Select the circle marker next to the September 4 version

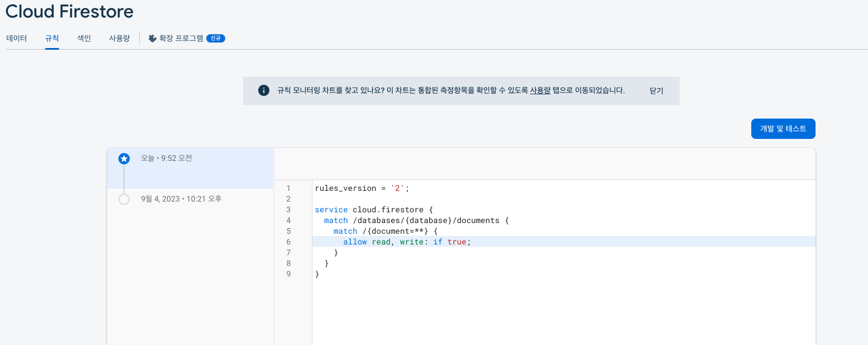[x=124, y=199]
